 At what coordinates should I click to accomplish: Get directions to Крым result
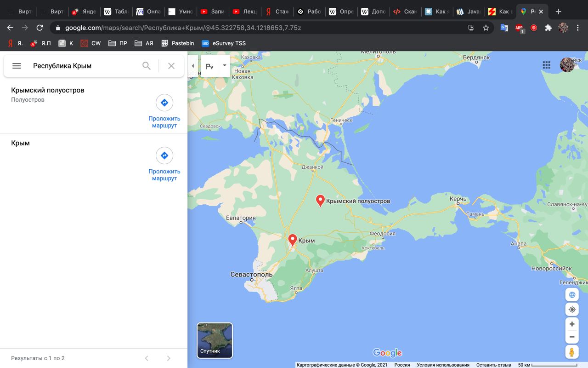(x=164, y=164)
